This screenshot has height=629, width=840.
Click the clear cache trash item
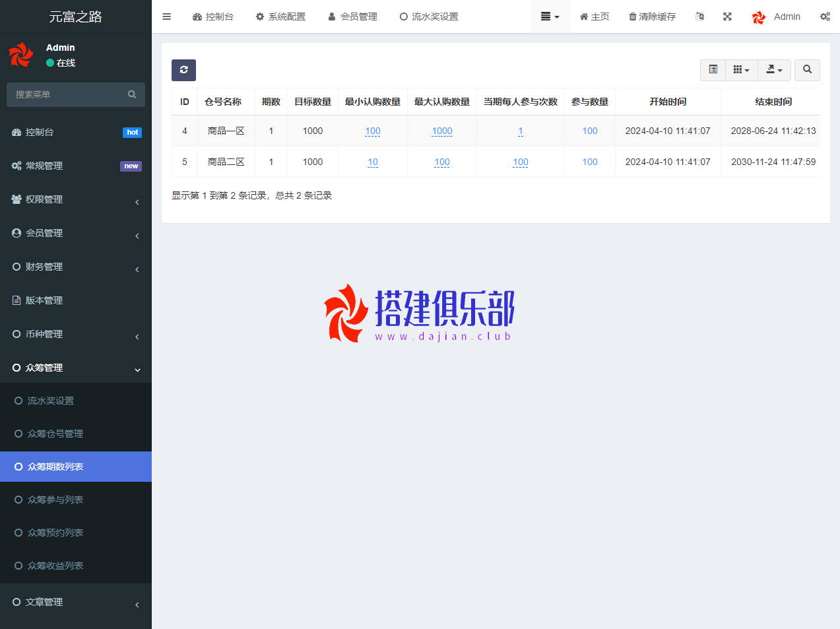click(652, 17)
